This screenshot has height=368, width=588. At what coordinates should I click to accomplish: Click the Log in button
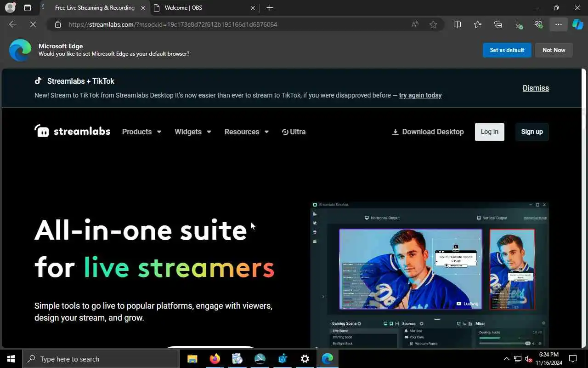490,132
